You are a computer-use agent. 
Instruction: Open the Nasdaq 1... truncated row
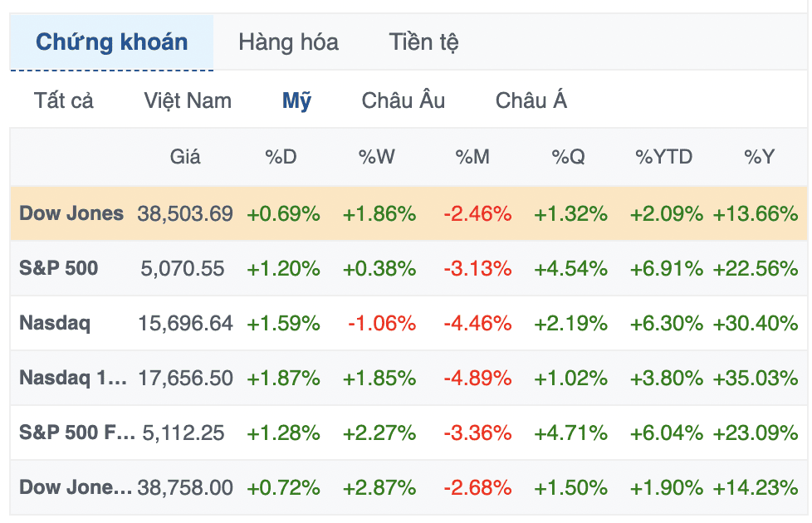coord(408,378)
